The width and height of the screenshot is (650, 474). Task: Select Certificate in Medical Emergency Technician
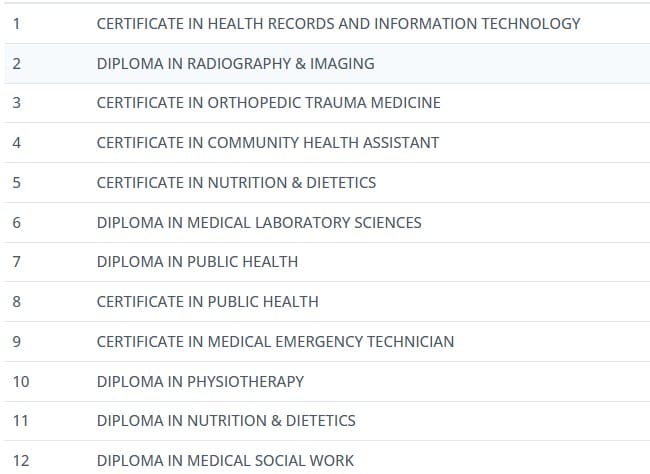click(x=275, y=342)
